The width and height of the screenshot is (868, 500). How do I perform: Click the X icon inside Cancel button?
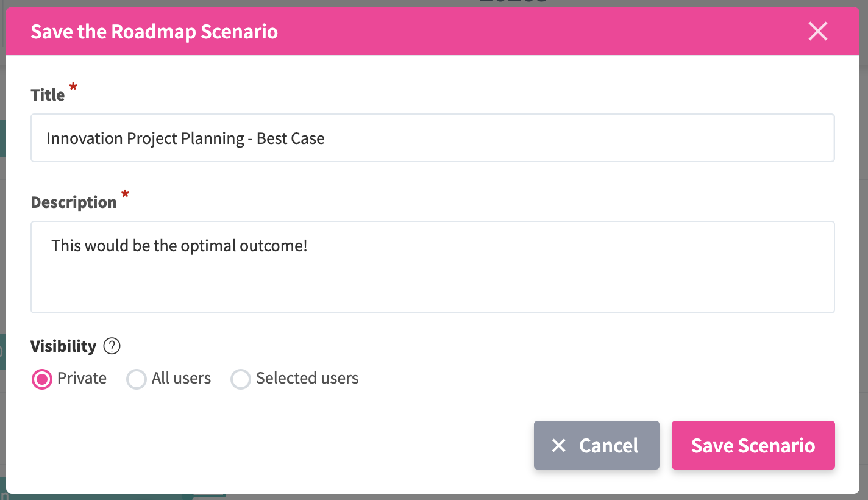[558, 446]
